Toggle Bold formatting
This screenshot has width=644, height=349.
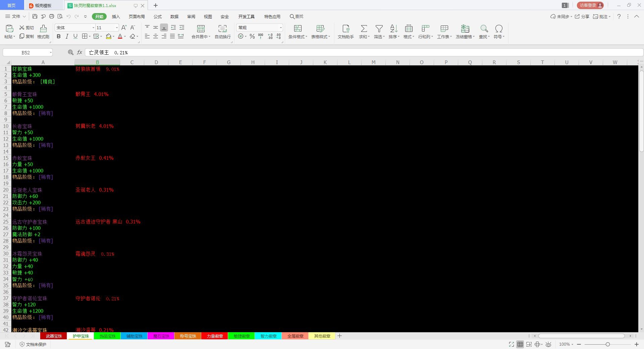(x=59, y=36)
